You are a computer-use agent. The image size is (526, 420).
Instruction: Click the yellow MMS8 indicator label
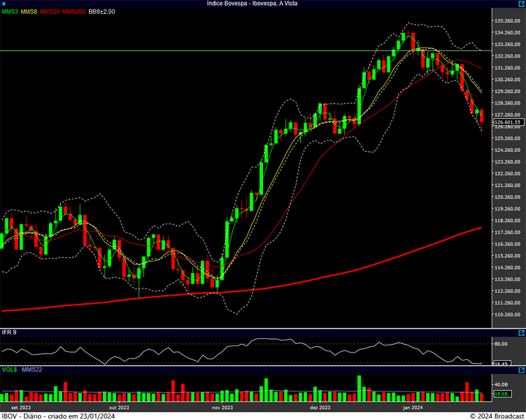point(30,12)
